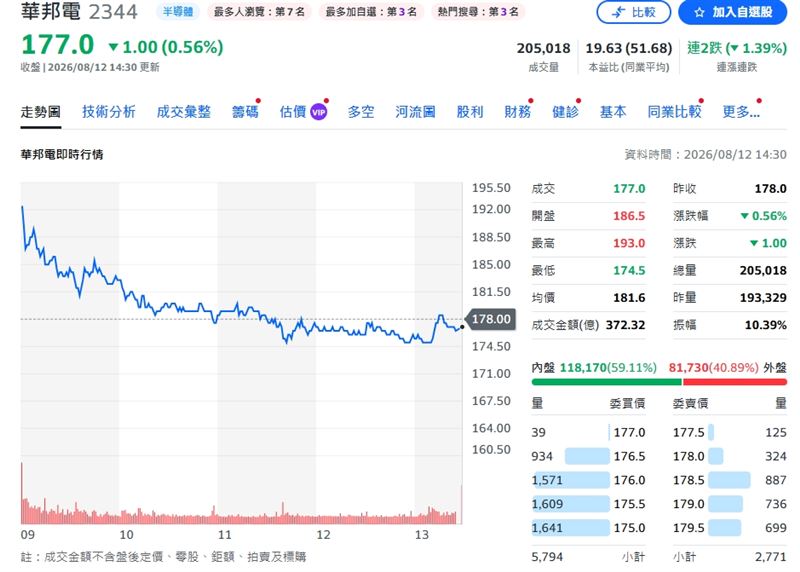Open the 財務 tab
Image resolution: width=800 pixels, height=572 pixels.
point(518,112)
